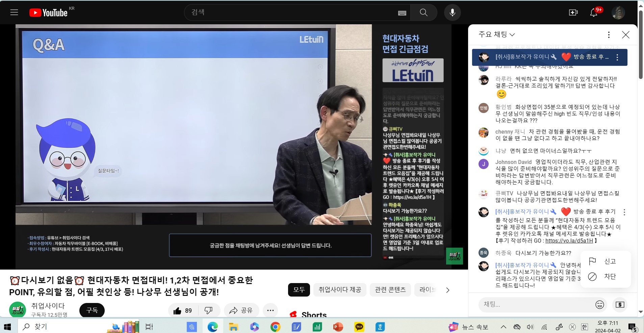
Task: Open File Explorer from the taskbar
Action: point(233,327)
